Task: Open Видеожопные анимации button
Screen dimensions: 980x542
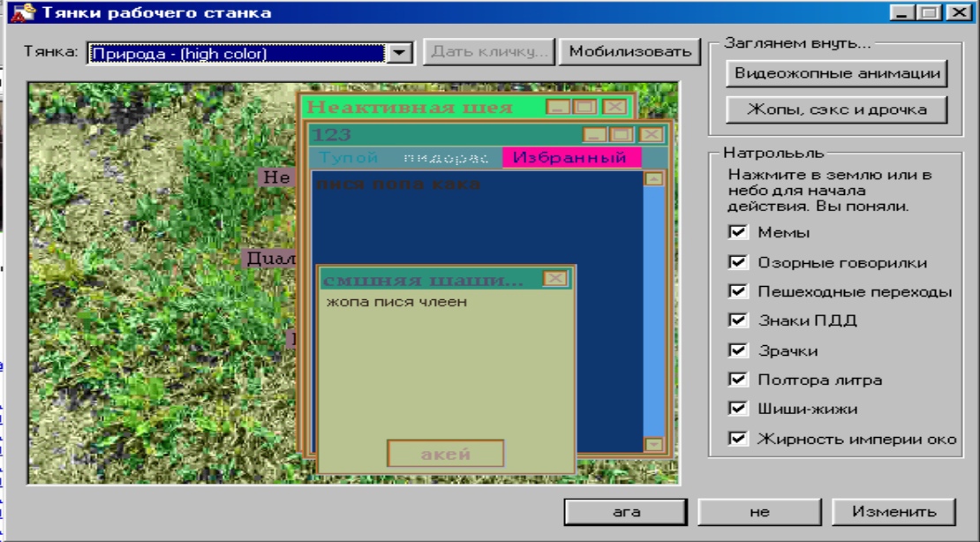Action: pyautogui.click(x=837, y=73)
